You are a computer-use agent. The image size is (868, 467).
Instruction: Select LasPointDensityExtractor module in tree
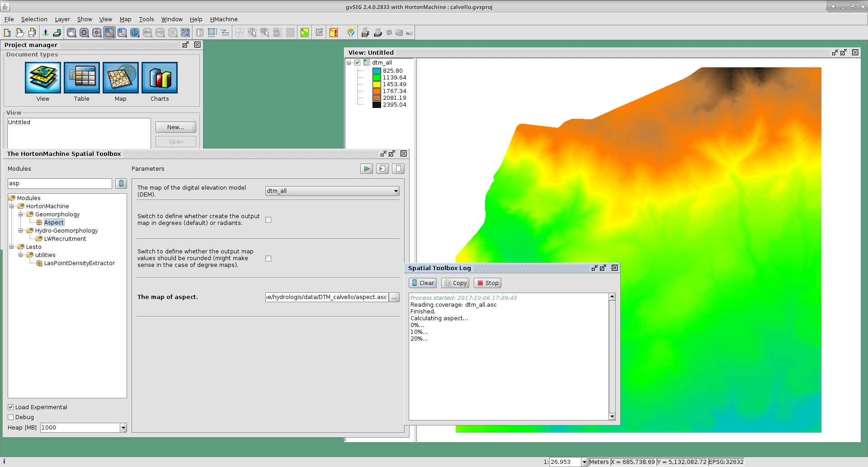(80, 263)
